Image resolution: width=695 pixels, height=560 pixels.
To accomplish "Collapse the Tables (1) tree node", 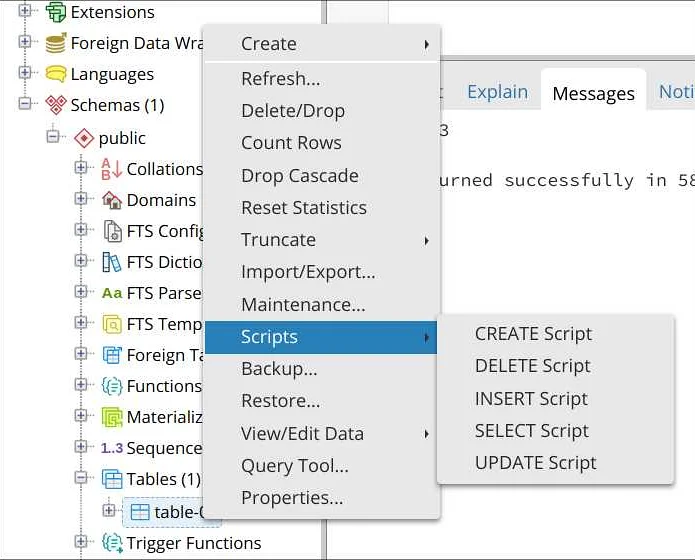I will pos(81,478).
